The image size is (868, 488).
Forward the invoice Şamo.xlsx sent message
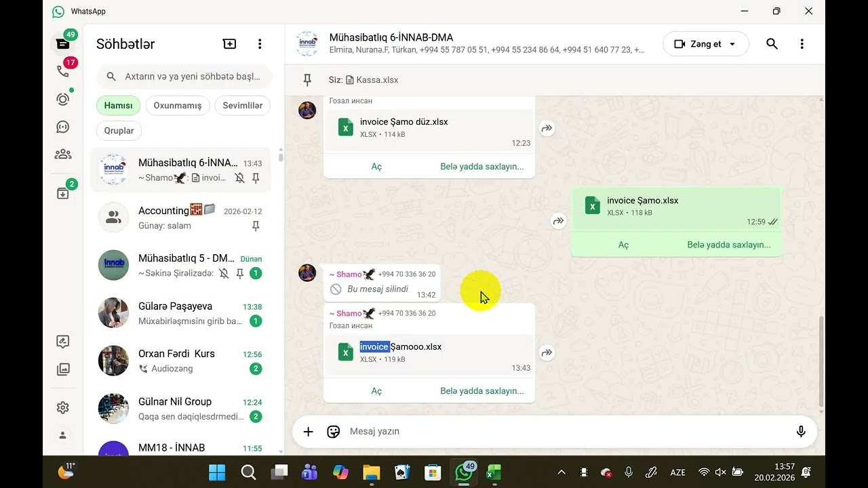tap(558, 221)
